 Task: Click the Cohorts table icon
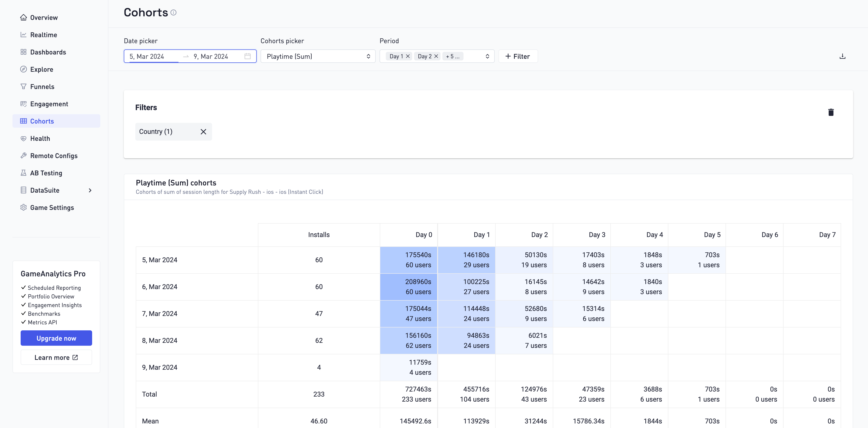pyautogui.click(x=23, y=121)
